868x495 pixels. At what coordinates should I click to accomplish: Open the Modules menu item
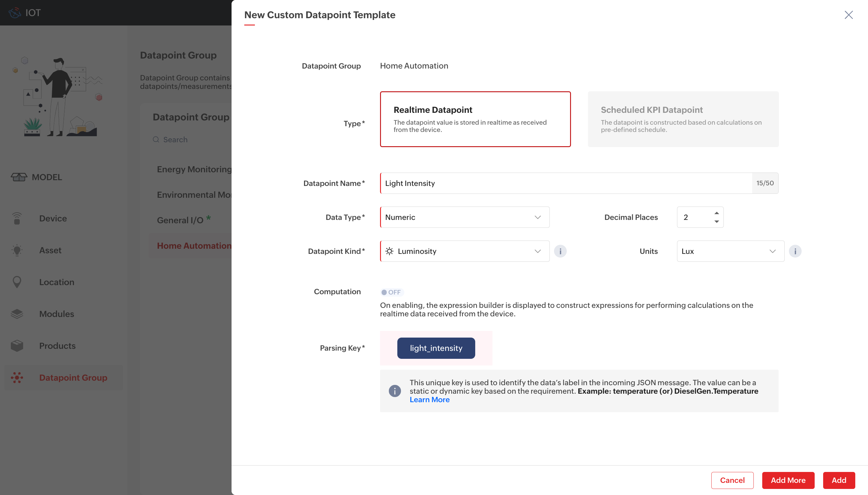(x=64, y=314)
